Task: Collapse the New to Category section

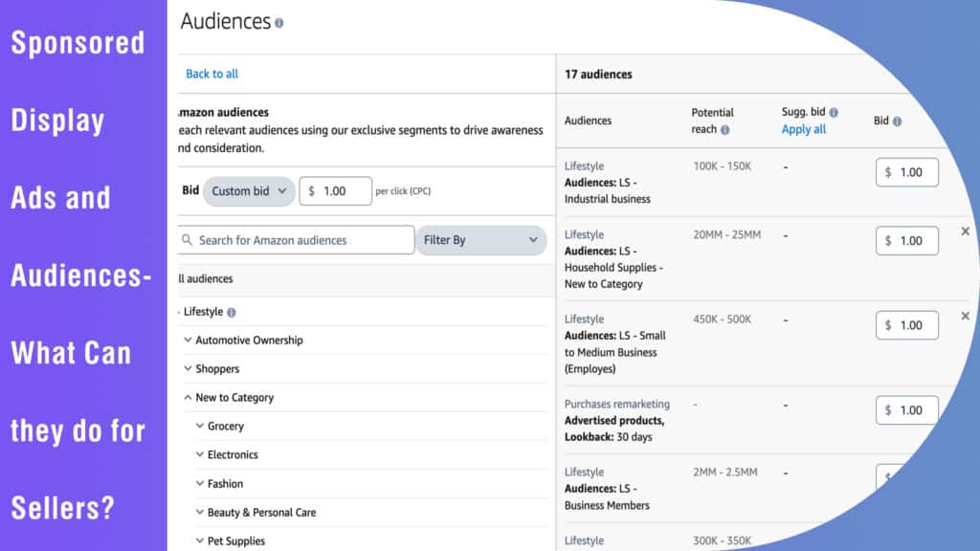Action: tap(188, 397)
